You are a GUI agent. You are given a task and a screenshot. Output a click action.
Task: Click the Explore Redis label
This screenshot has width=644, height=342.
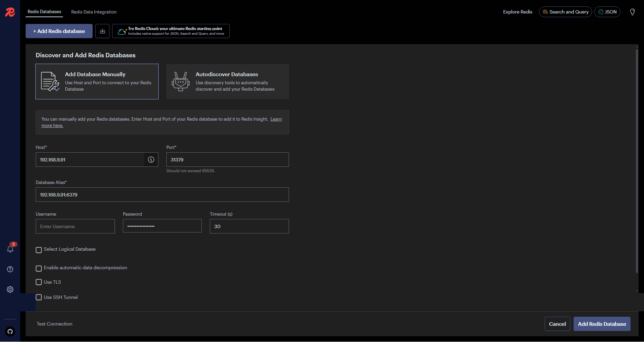[518, 12]
